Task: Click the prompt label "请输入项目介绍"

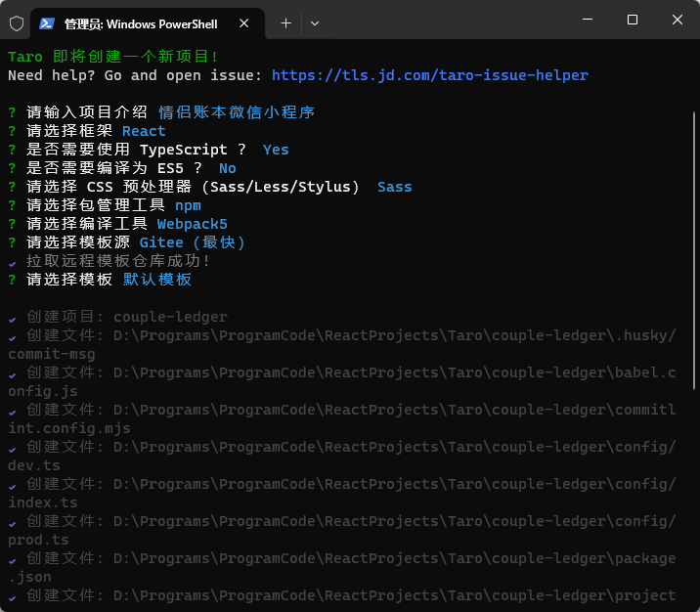Action: pyautogui.click(x=87, y=112)
